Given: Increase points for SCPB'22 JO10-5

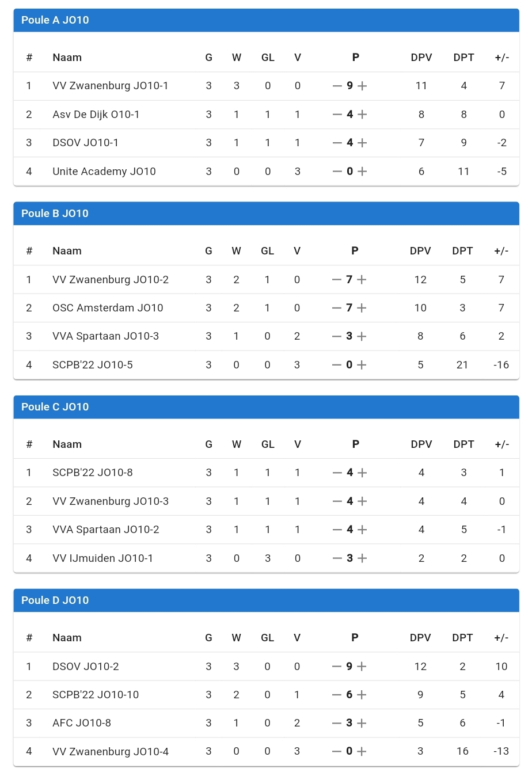Looking at the screenshot, I should 362,365.
